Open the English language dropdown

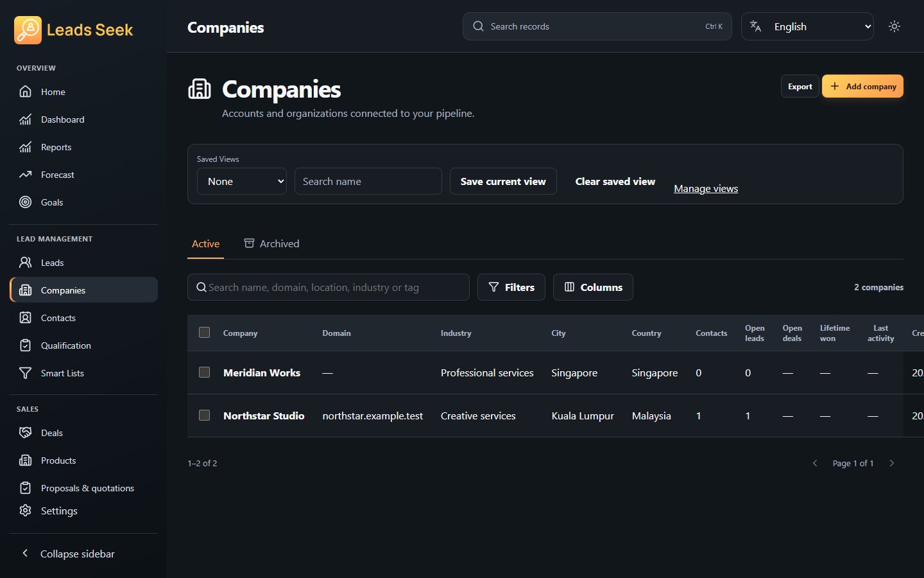click(x=807, y=26)
